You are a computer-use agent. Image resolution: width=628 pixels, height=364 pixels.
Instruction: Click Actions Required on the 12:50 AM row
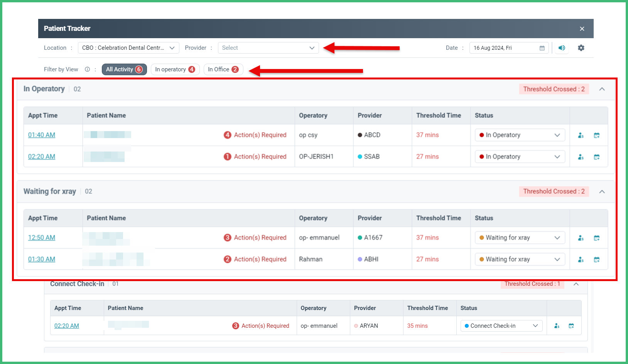[255, 238]
